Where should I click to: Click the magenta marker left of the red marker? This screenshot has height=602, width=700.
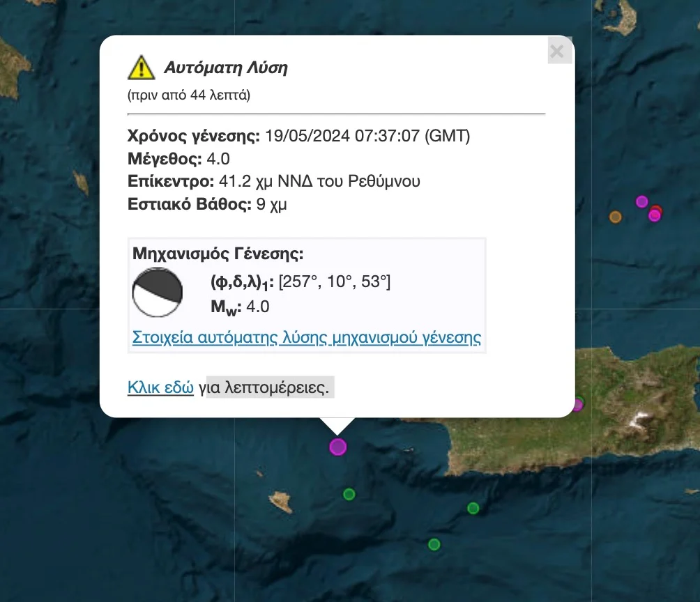pos(641,201)
